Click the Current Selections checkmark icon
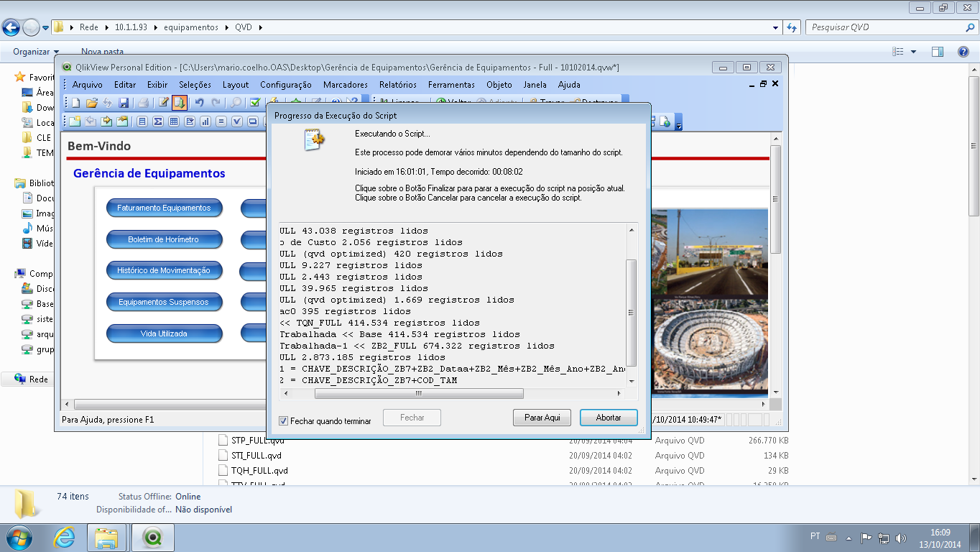 254,103
